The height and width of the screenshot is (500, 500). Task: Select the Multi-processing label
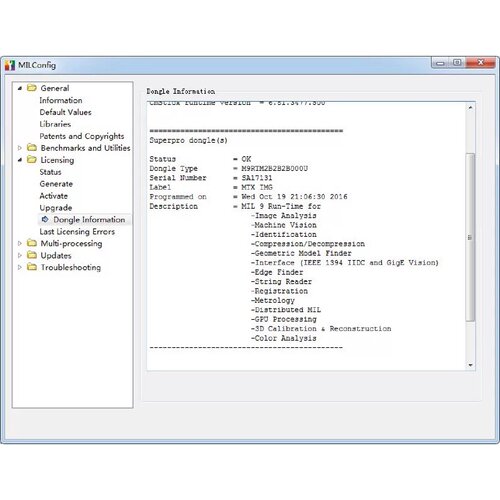pos(71,243)
